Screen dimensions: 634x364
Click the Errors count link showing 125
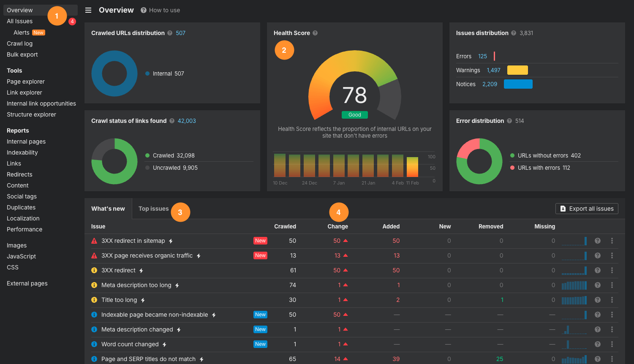[x=483, y=56]
